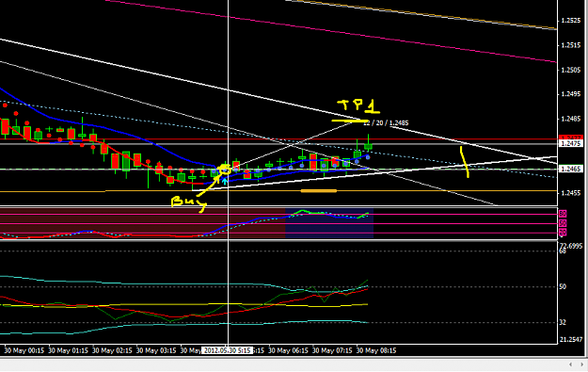This screenshot has height=372, width=588.
Task: Select the magenta 20 level label
Action: coord(563,233)
